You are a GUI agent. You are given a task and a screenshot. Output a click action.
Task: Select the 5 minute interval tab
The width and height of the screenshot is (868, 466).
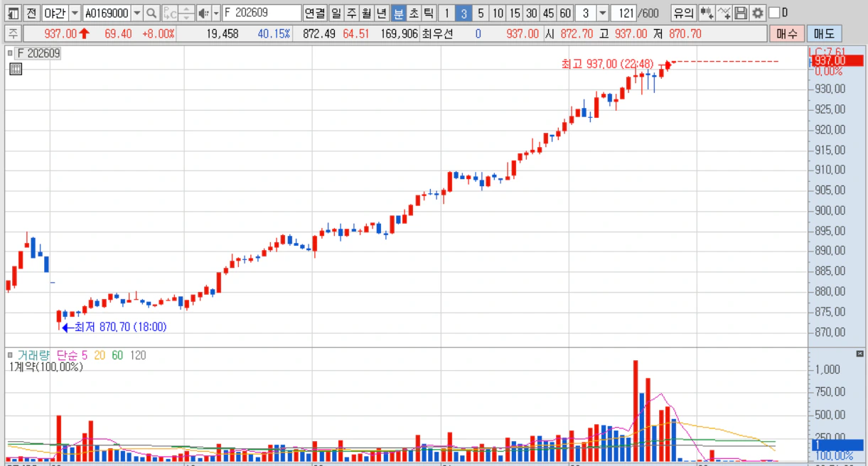pyautogui.click(x=481, y=13)
